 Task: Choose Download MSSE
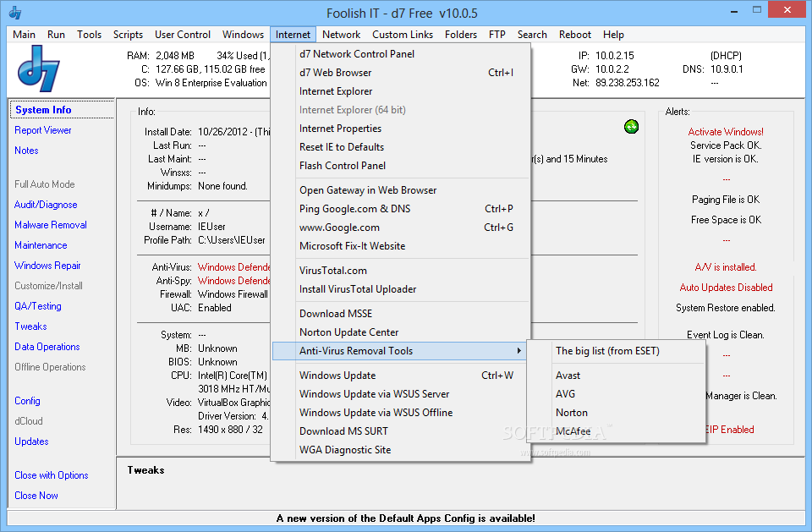(401, 314)
